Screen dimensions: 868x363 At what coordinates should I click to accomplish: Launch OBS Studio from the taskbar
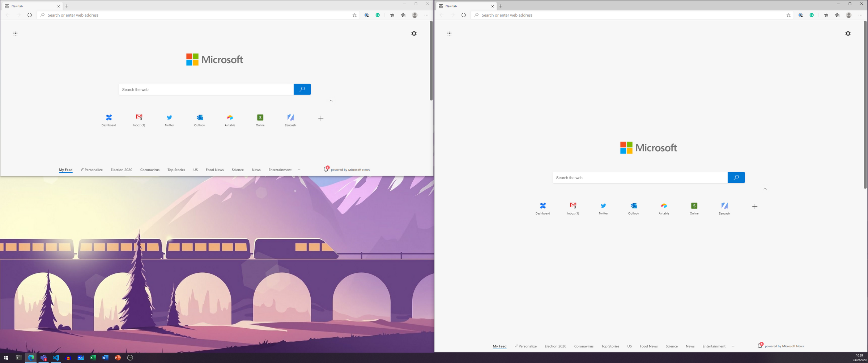pyautogui.click(x=129, y=358)
